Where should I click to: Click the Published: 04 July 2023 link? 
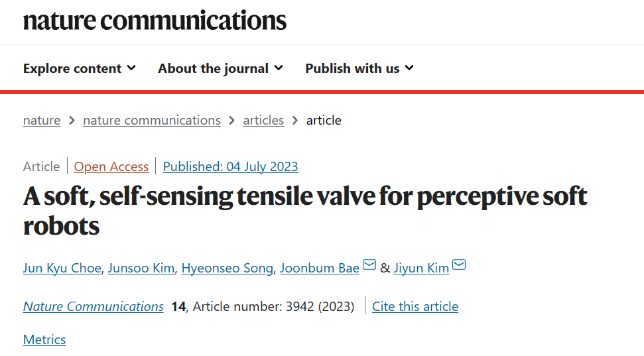[230, 166]
